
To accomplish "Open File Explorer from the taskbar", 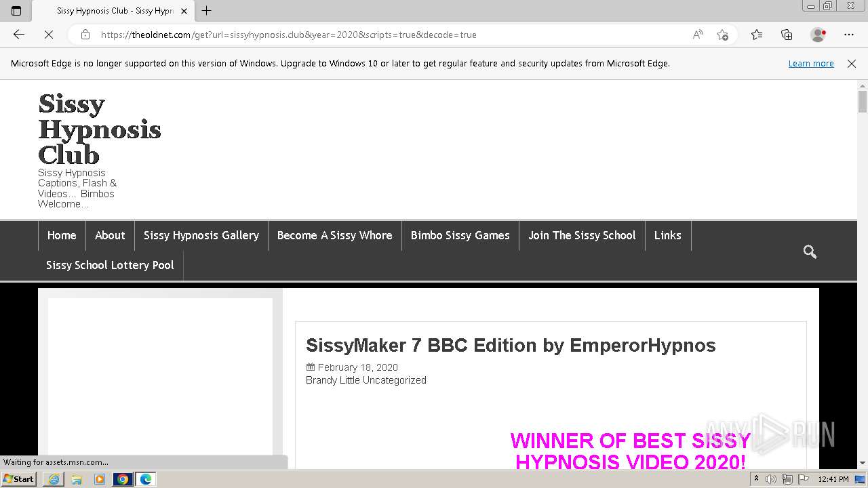I will (x=77, y=479).
